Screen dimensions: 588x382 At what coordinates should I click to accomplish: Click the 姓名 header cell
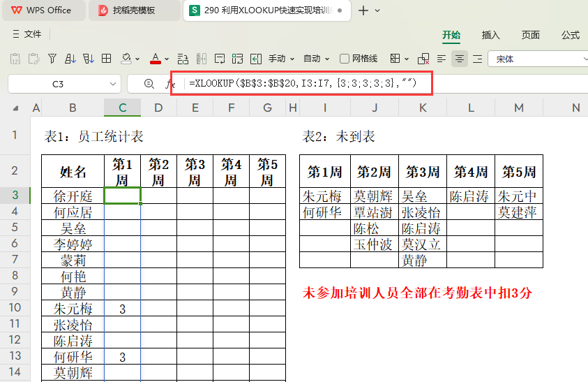pos(73,172)
